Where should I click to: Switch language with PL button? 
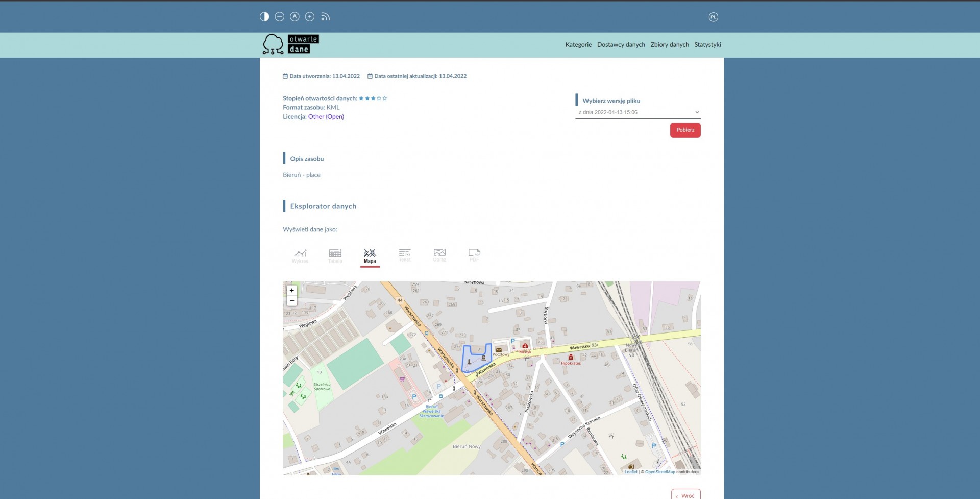713,17
